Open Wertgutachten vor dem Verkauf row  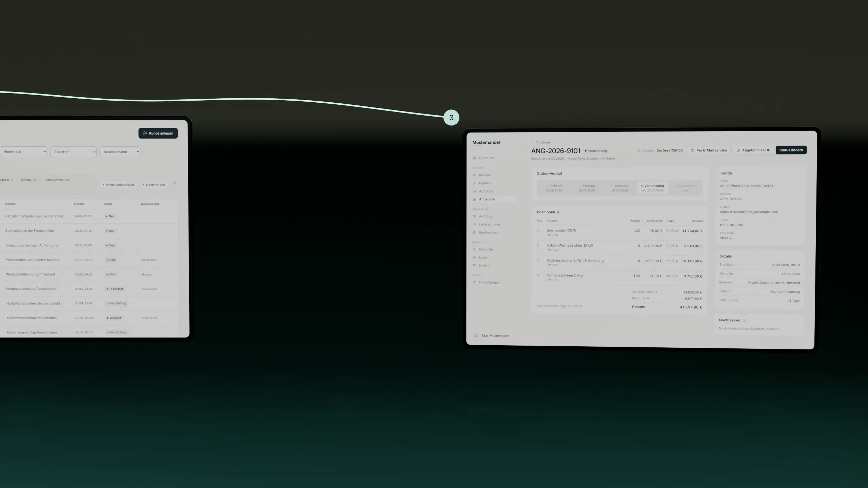tap(89, 274)
